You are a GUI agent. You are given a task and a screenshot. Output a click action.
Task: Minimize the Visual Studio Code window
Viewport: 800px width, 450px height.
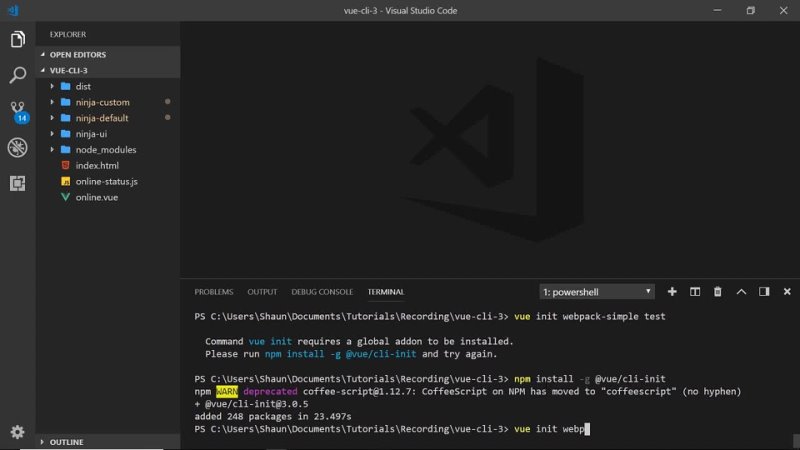[x=717, y=10]
